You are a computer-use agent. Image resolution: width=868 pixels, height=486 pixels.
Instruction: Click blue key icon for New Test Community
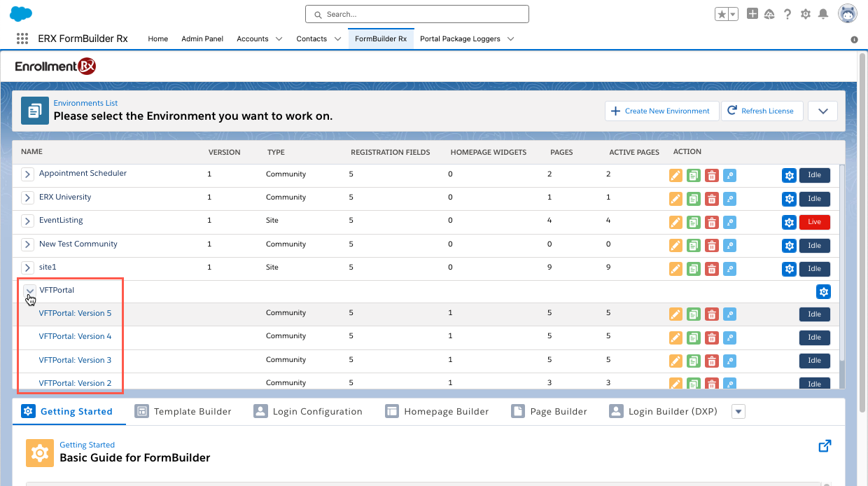[x=729, y=246]
